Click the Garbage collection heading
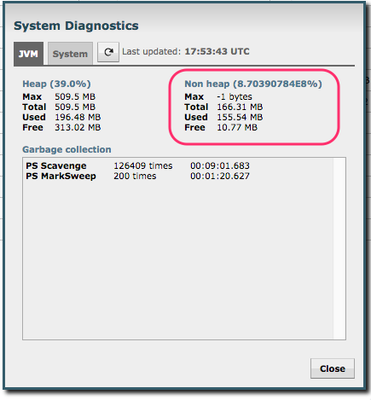The height and width of the screenshot is (400, 371). pos(67,149)
